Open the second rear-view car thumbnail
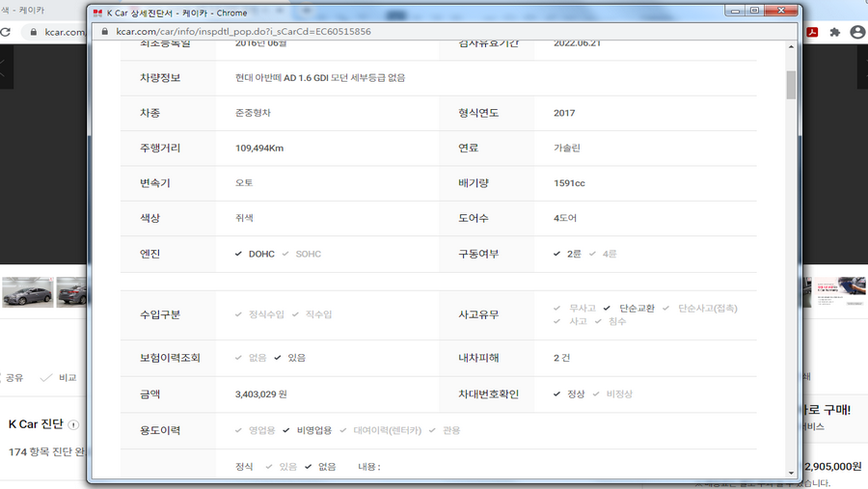 point(71,292)
